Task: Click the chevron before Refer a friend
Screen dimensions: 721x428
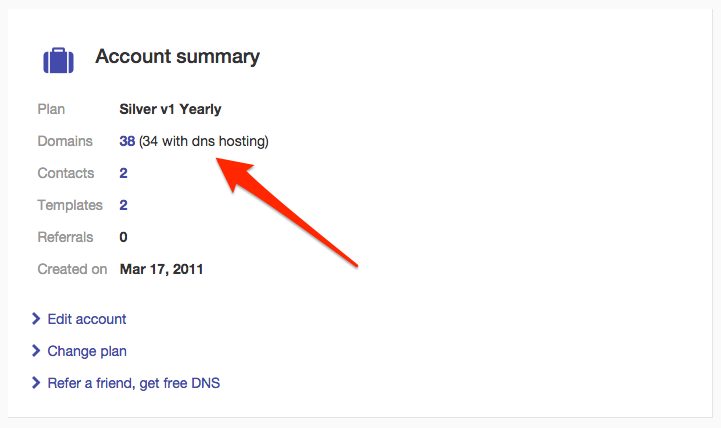Action: coord(37,383)
